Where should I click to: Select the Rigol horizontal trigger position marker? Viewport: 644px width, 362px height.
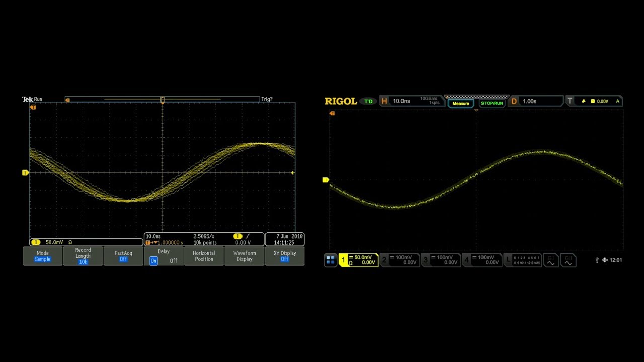[x=476, y=110]
